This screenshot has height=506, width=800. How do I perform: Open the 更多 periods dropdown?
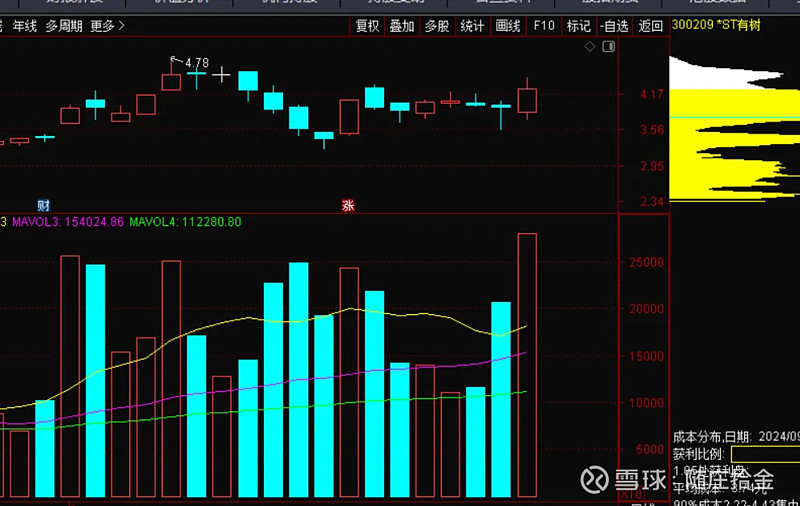[x=107, y=26]
